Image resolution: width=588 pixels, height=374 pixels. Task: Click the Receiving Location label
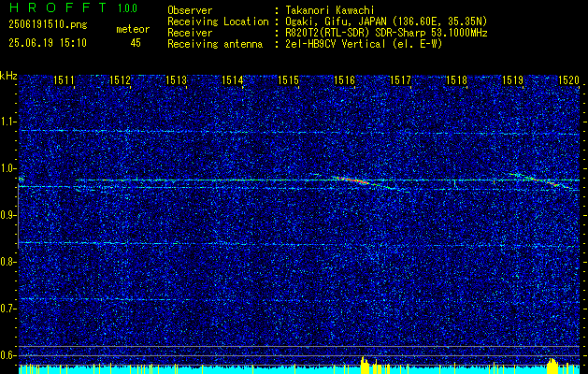pyautogui.click(x=218, y=22)
